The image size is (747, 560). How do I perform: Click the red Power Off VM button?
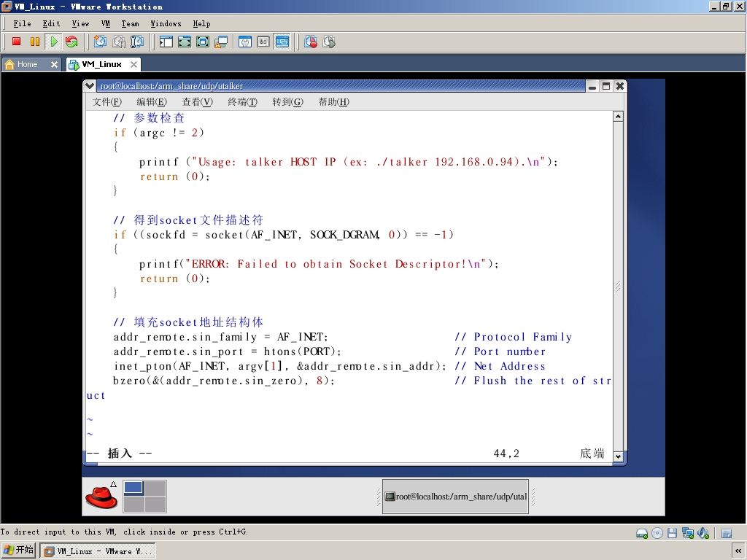(16, 42)
